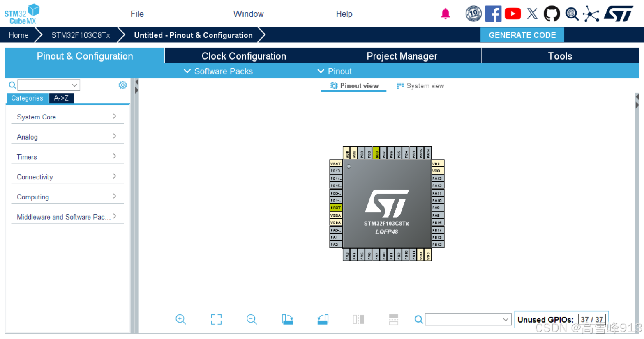Open the GitHub icon in the top bar

click(x=552, y=14)
